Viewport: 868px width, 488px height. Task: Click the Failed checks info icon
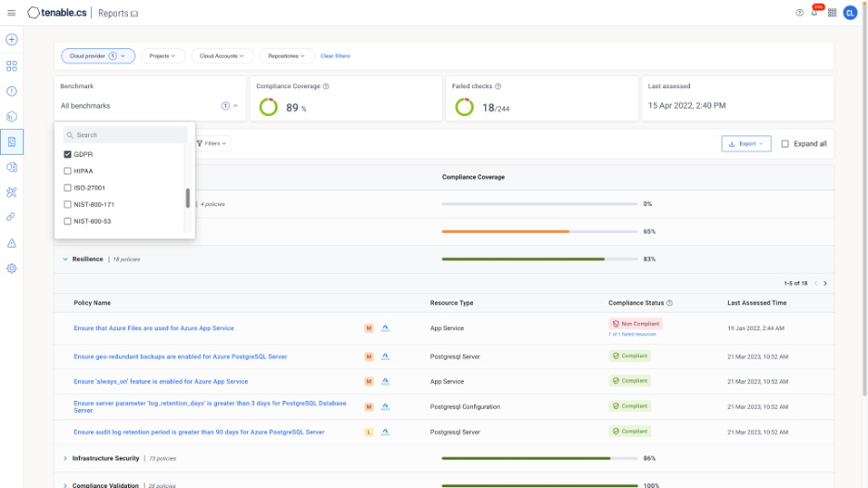point(498,86)
